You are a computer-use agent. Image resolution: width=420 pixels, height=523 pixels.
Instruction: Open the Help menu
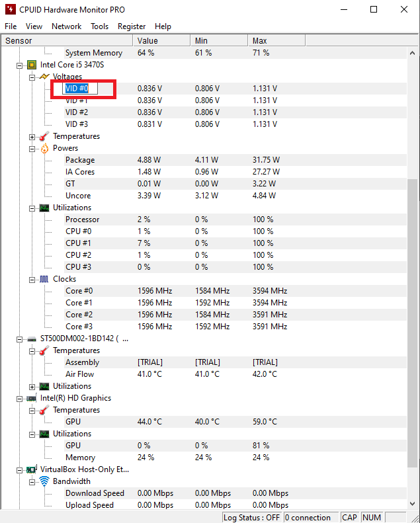click(x=163, y=26)
